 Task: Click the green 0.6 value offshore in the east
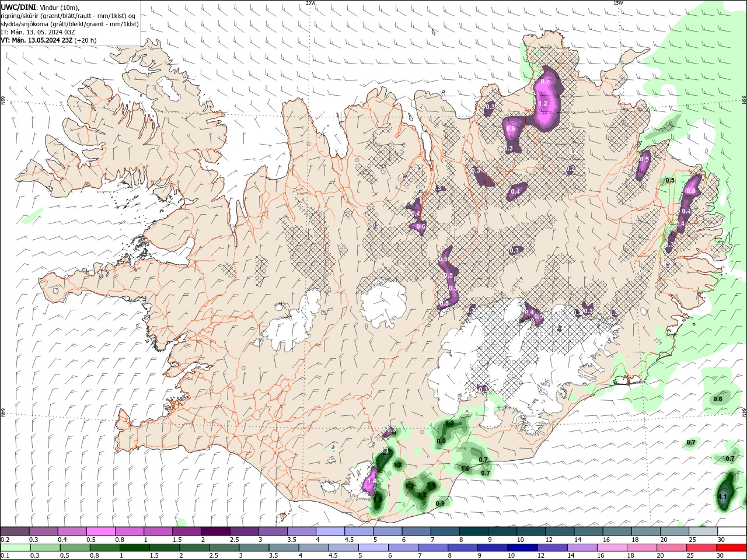[x=718, y=399]
